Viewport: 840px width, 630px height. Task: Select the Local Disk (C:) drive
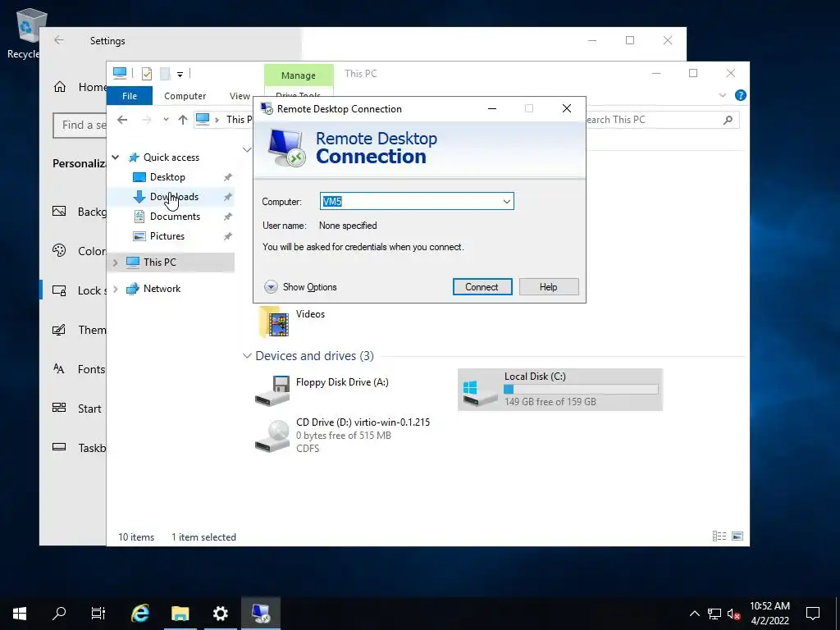(559, 390)
